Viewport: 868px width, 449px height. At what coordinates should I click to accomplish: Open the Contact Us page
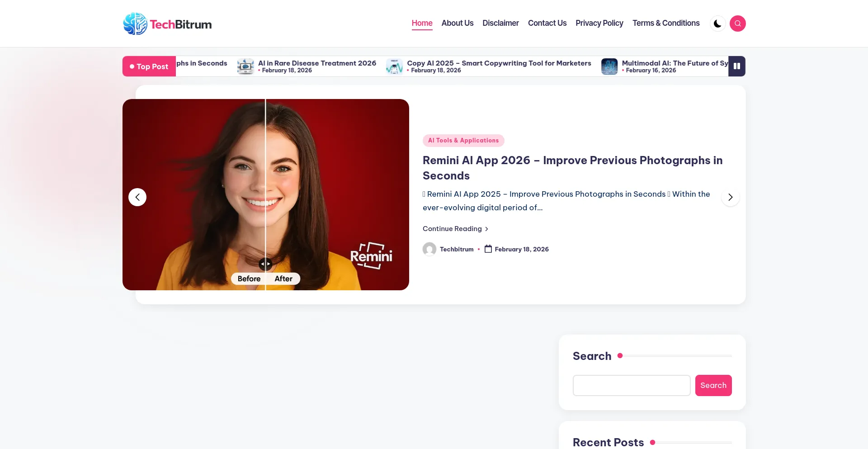[x=547, y=23]
